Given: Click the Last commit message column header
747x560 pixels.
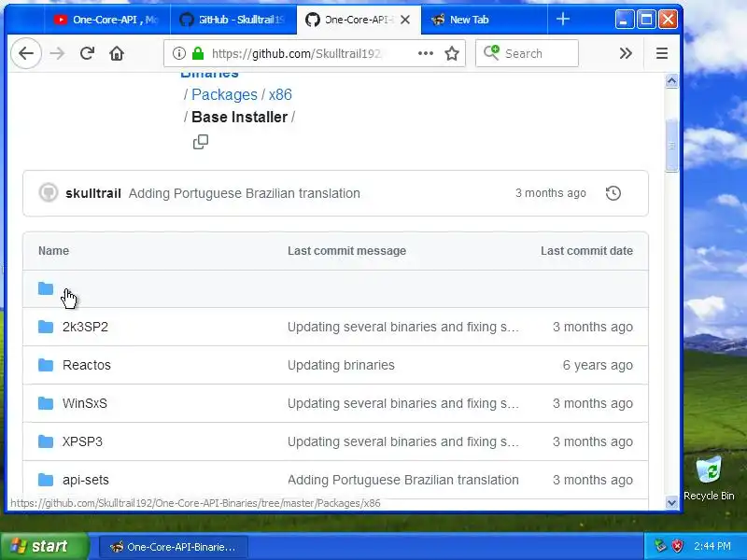Looking at the screenshot, I should (x=346, y=251).
